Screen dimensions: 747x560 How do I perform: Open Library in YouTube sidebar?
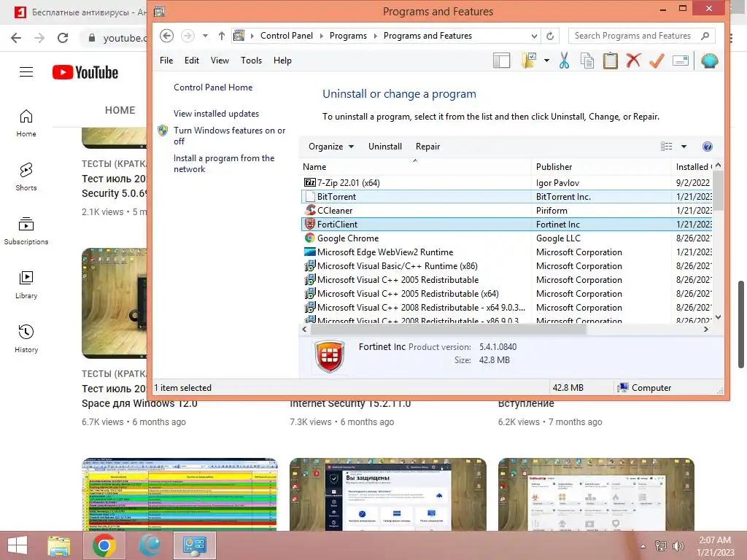point(26,285)
